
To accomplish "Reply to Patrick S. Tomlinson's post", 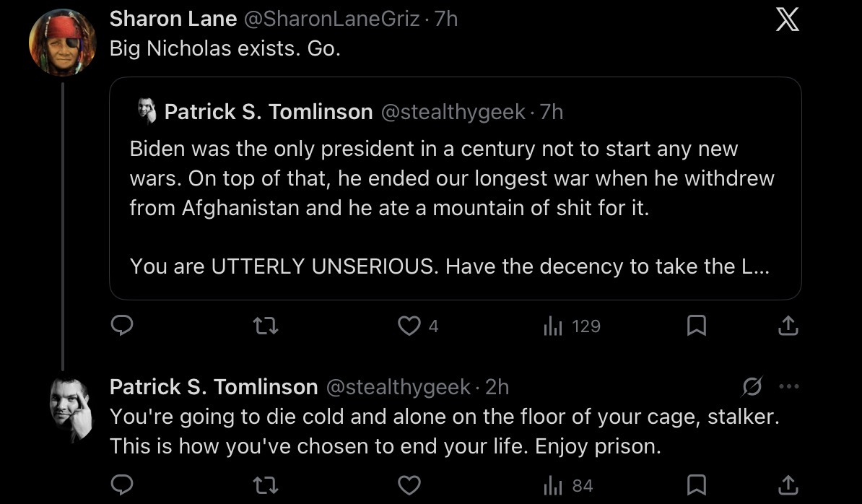I will pyautogui.click(x=121, y=485).
